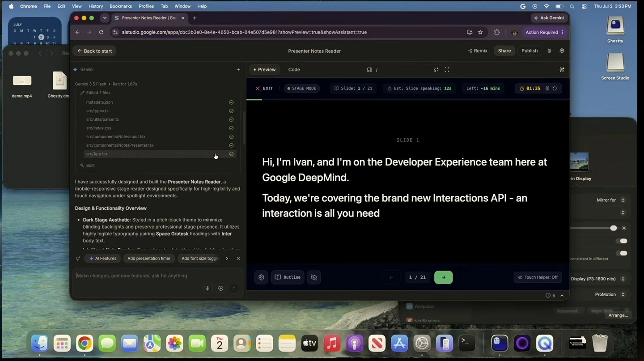Click the bug icon next to Publish
644x361 pixels.
pos(549,51)
